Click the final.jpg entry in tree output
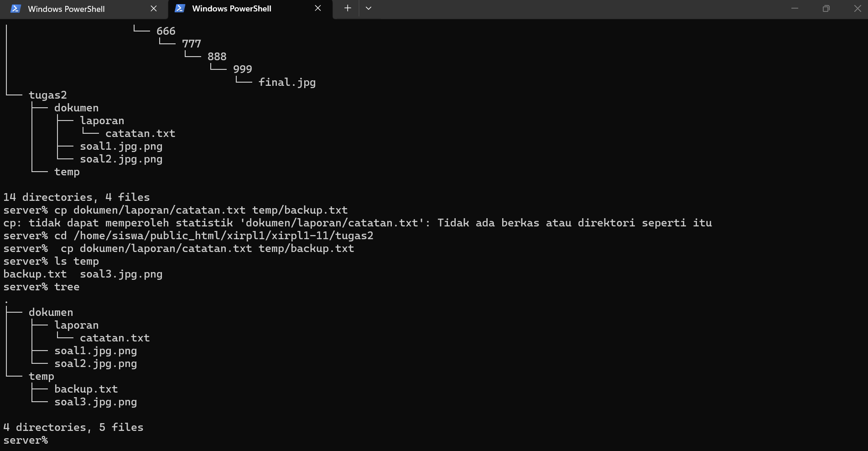Image resolution: width=868 pixels, height=451 pixels. pos(287,82)
